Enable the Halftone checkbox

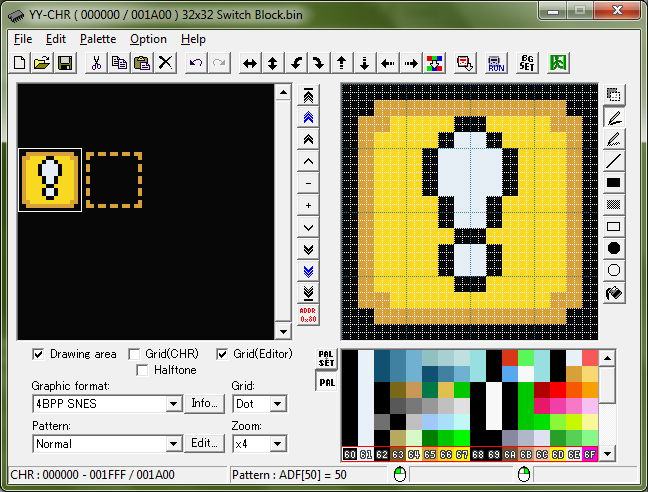[x=142, y=370]
